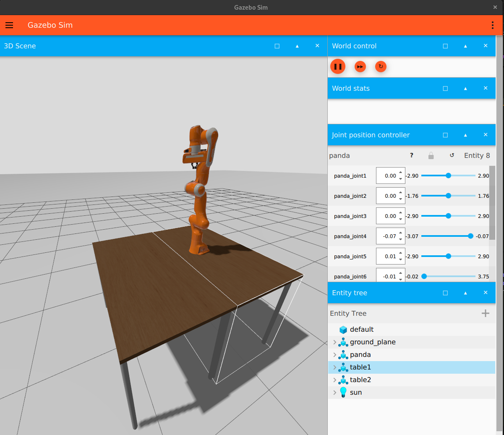The image size is (504, 435).
Task: Collapse the Joint position controller panel
Action: pyautogui.click(x=465, y=135)
